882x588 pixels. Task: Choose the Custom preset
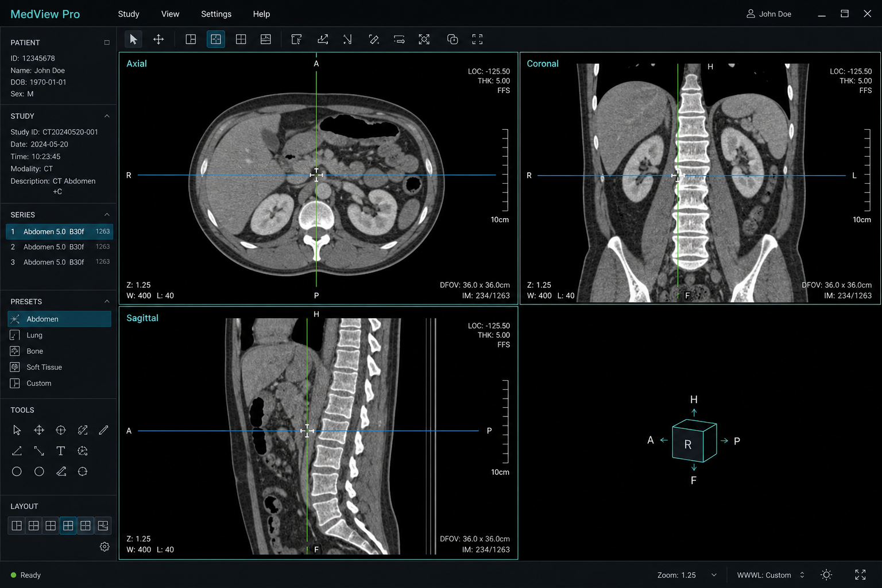click(59, 383)
